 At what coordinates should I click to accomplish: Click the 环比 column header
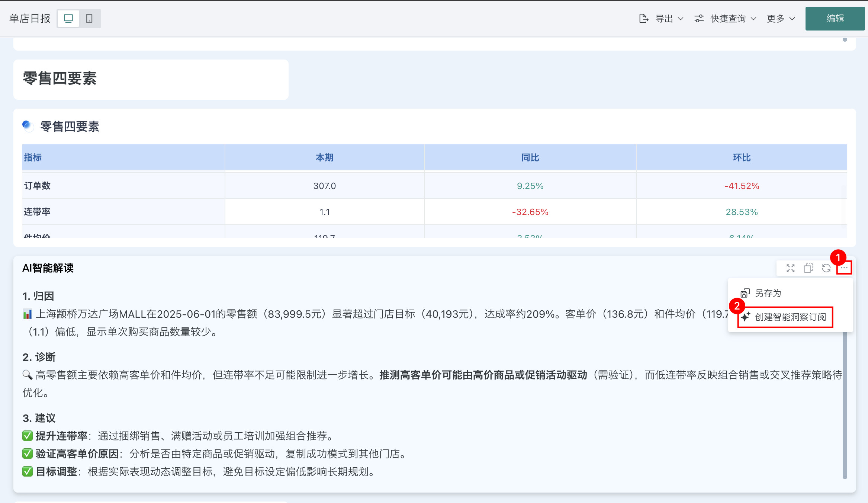click(x=742, y=158)
